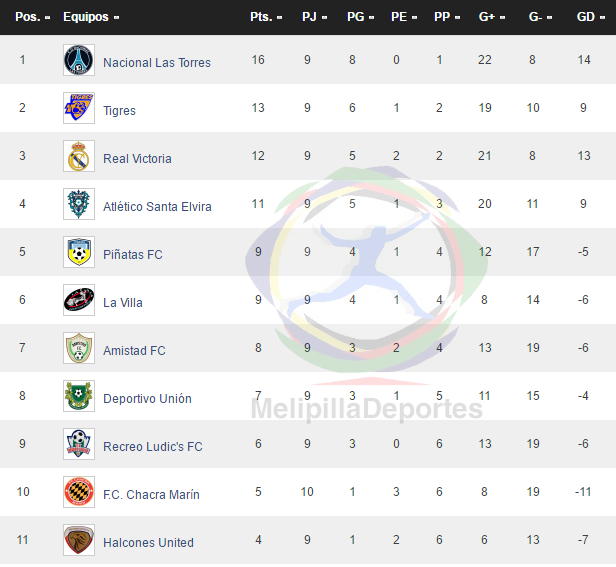
Task: Sort table by Pos. column header
Action: point(33,17)
